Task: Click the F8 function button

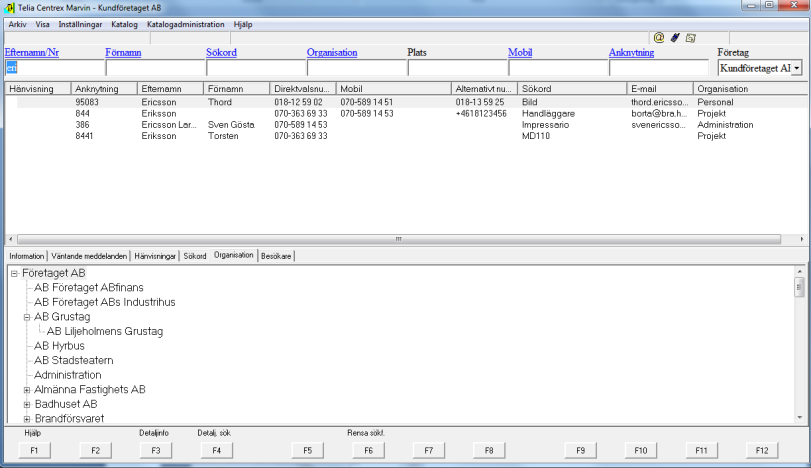Action: (x=489, y=450)
